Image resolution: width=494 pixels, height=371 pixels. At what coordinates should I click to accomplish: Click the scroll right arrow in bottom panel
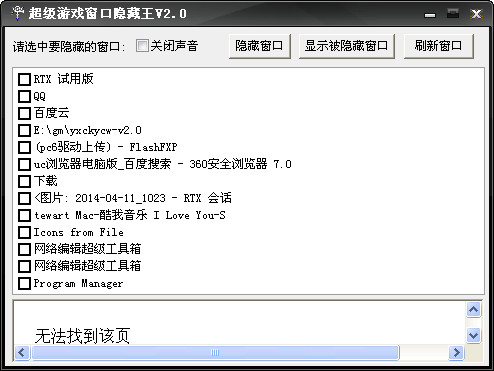coord(456,352)
